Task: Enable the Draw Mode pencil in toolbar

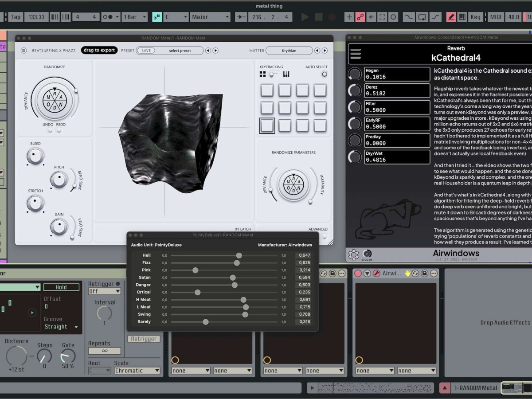Action: click(451, 17)
